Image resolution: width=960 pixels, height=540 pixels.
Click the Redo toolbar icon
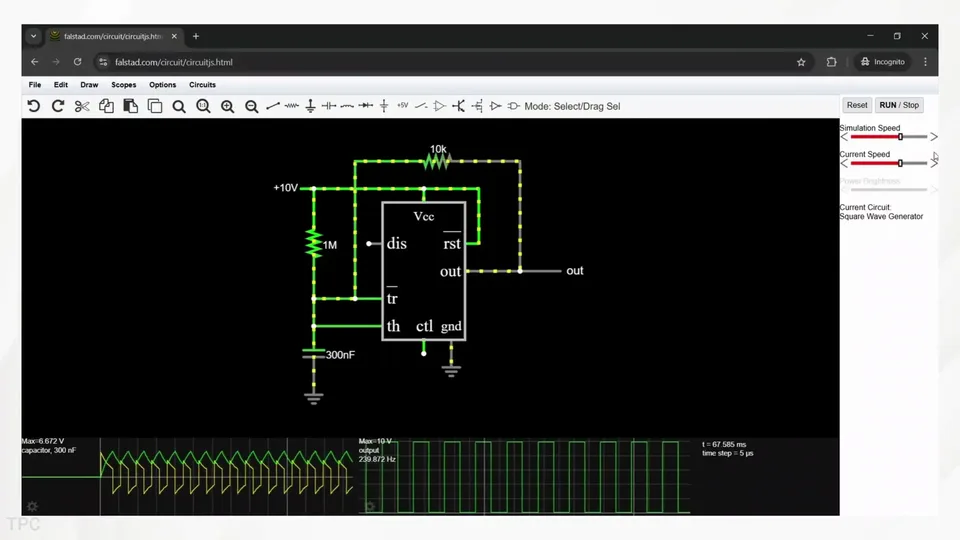(58, 106)
